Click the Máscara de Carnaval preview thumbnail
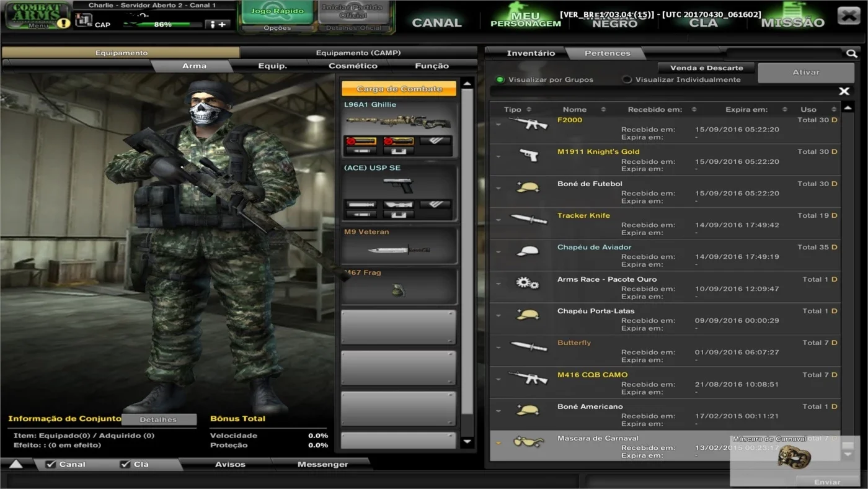The width and height of the screenshot is (868, 489). [x=794, y=456]
